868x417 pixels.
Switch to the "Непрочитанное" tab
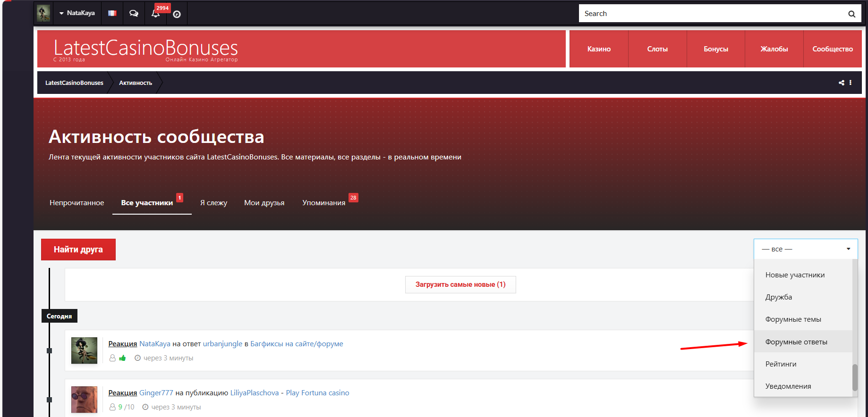(77, 203)
